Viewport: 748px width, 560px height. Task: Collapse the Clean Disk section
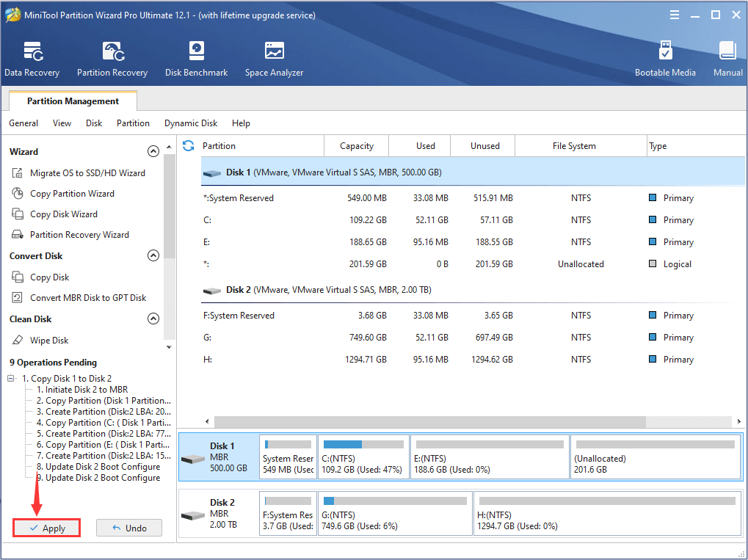pyautogui.click(x=153, y=319)
